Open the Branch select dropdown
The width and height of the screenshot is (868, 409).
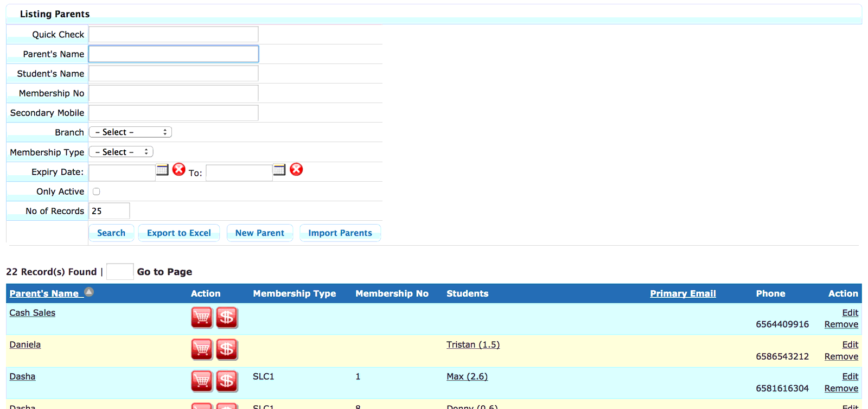pos(131,132)
